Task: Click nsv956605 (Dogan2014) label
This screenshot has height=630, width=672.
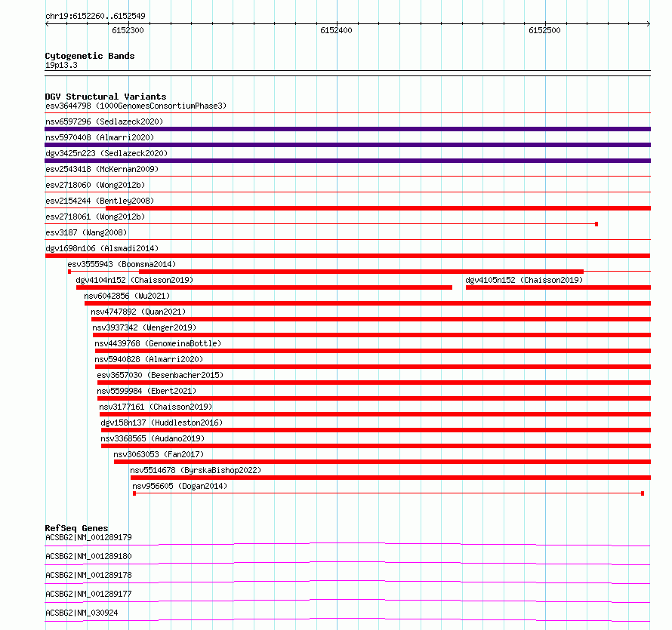Action: (x=180, y=486)
